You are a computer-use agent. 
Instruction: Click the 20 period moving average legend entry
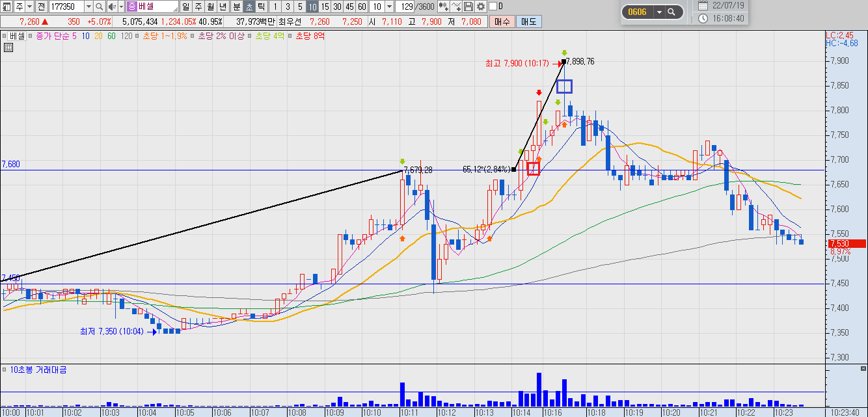pos(98,36)
